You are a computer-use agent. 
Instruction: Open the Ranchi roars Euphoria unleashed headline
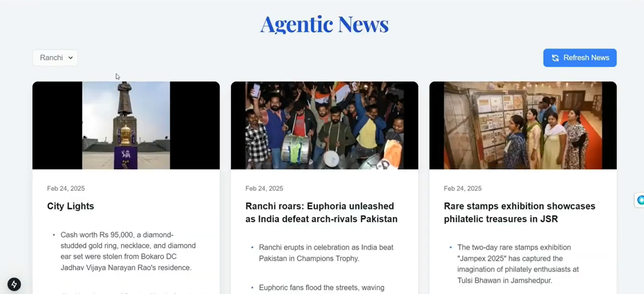coord(322,212)
